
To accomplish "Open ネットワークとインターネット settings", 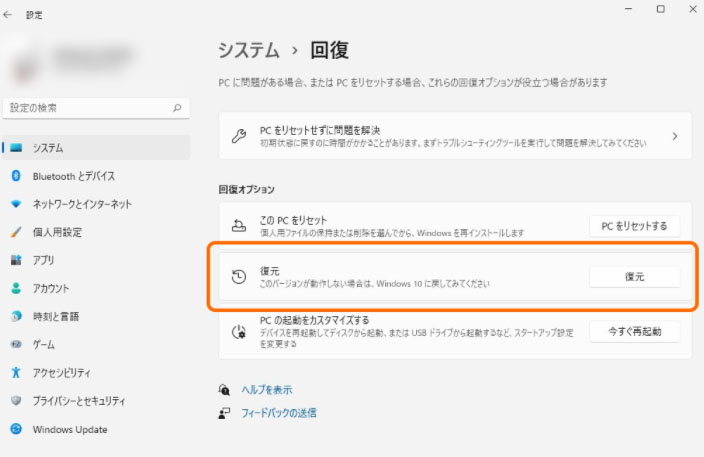I will coord(96,204).
